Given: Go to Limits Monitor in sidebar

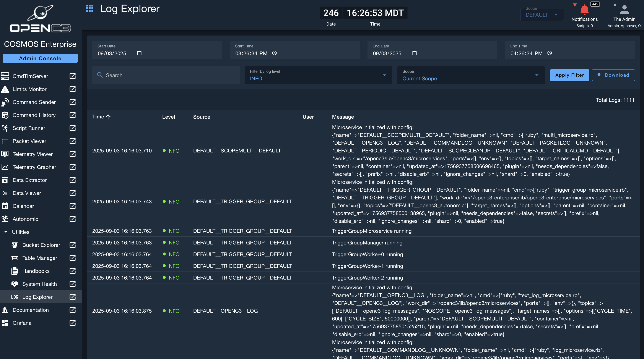Looking at the screenshot, I should point(29,89).
